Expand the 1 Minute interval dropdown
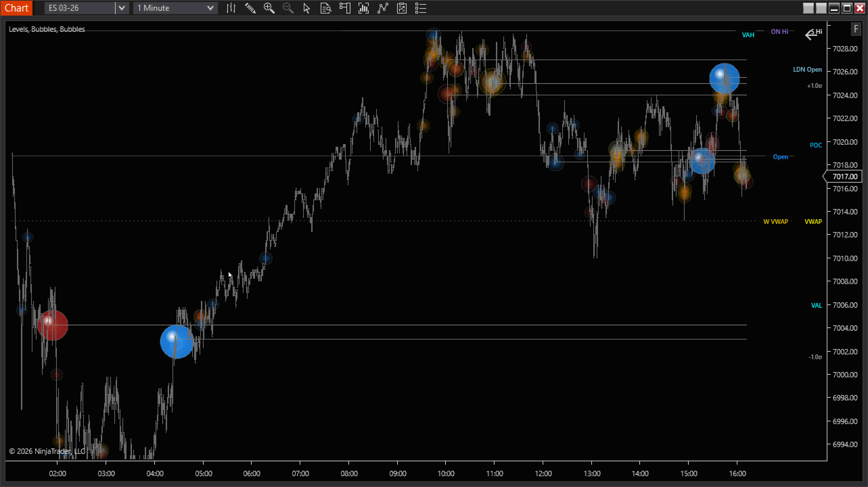 (210, 8)
